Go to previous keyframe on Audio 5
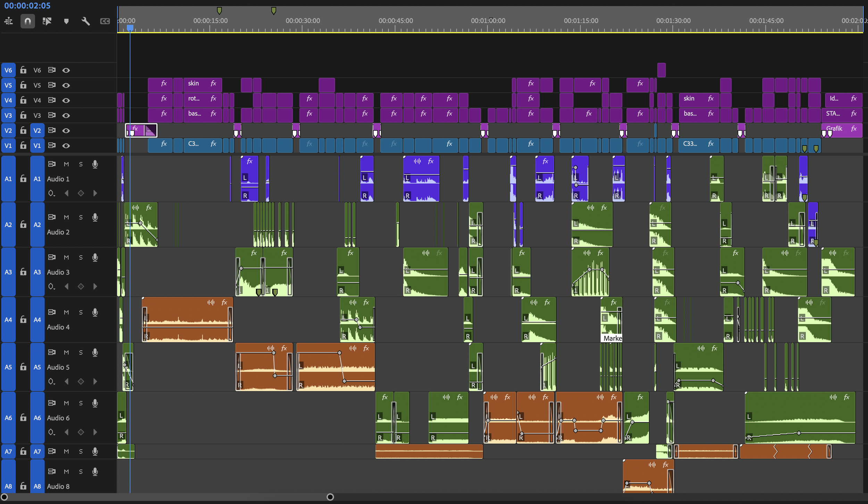 coord(67,381)
